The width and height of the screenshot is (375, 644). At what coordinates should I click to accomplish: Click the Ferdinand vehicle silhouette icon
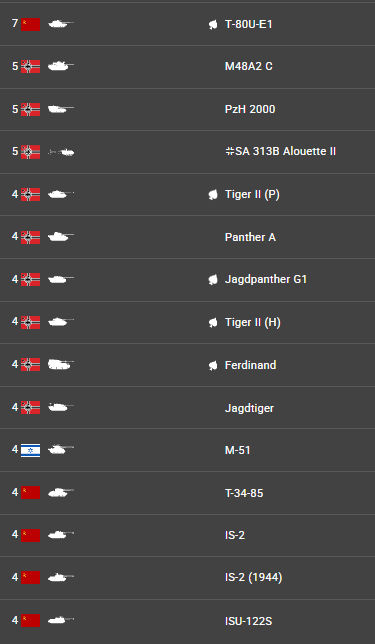(61, 364)
